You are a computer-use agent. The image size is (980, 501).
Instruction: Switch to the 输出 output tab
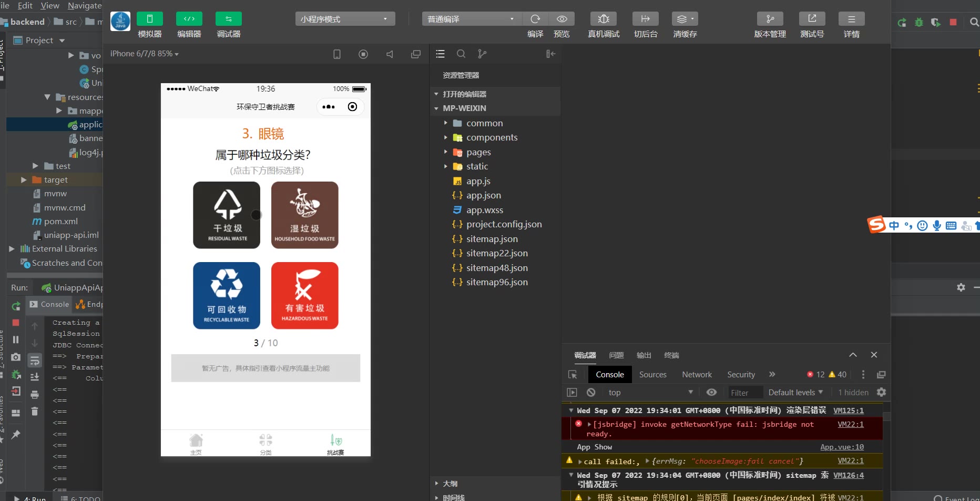[644, 355]
